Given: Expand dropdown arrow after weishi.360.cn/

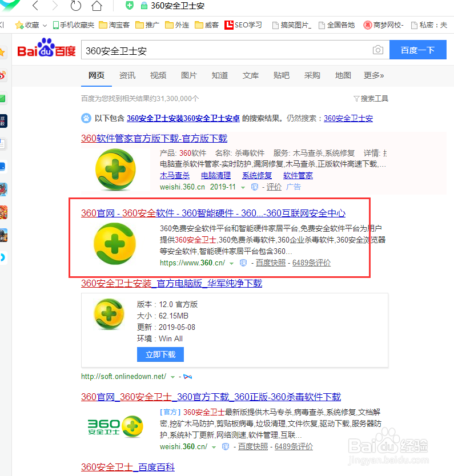Looking at the screenshot, I should coord(214,447).
